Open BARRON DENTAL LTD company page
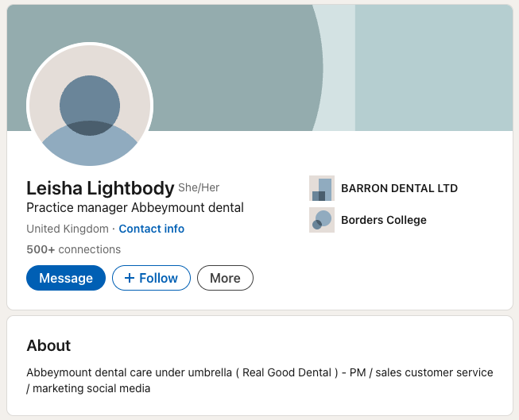The image size is (519, 420). point(399,188)
